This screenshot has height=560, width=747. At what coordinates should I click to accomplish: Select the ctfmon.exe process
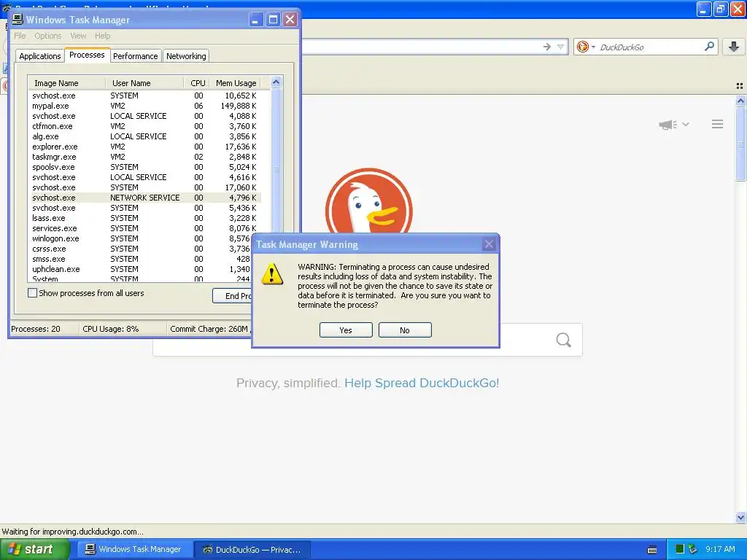tap(145, 126)
